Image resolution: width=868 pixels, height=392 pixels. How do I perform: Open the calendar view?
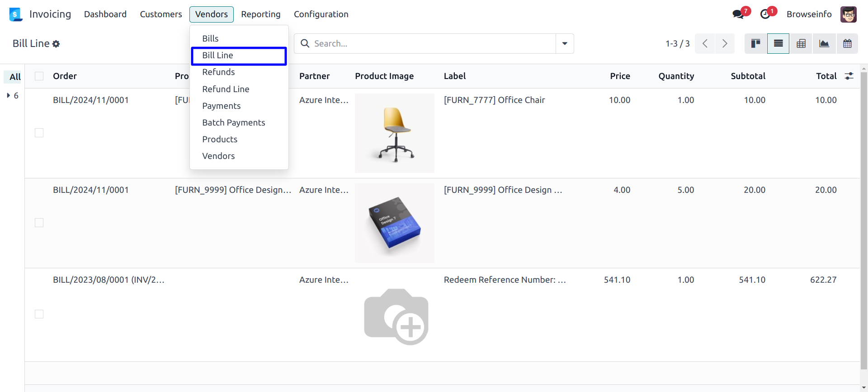(847, 43)
